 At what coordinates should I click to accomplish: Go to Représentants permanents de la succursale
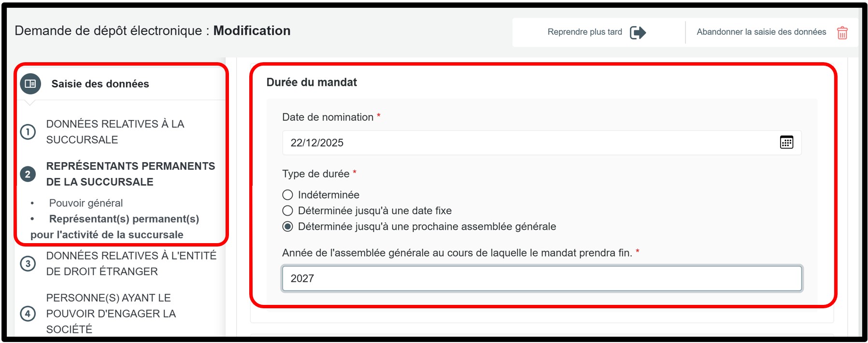(x=130, y=174)
